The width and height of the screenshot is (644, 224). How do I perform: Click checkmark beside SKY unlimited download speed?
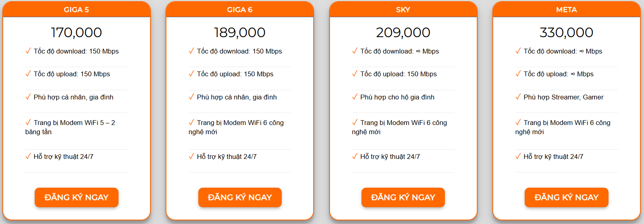(x=355, y=51)
